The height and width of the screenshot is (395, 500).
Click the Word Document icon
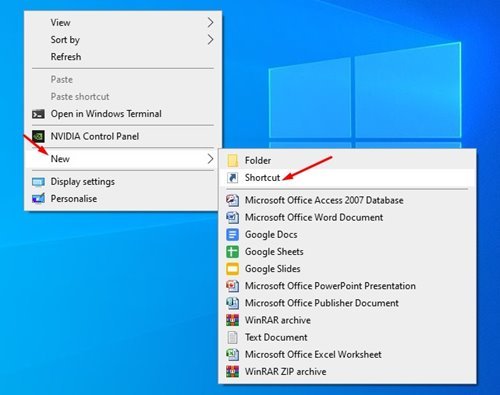coord(232,217)
